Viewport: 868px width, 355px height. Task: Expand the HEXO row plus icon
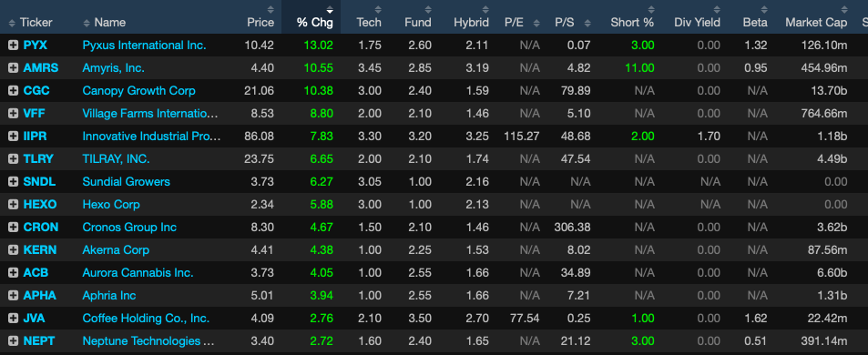click(x=13, y=204)
